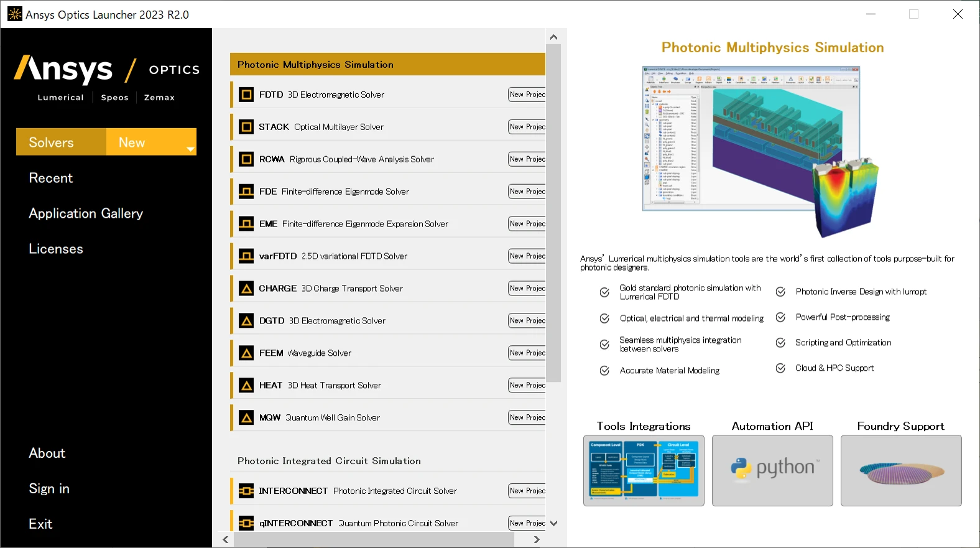
Task: Click 'Accurate Material Modeling' text
Action: pos(670,371)
